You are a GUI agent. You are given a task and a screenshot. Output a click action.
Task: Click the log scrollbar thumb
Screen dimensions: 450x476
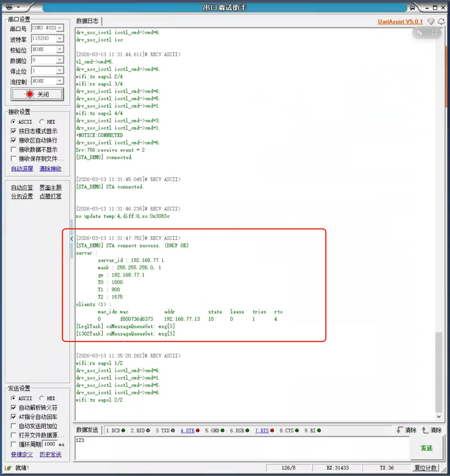(x=439, y=372)
